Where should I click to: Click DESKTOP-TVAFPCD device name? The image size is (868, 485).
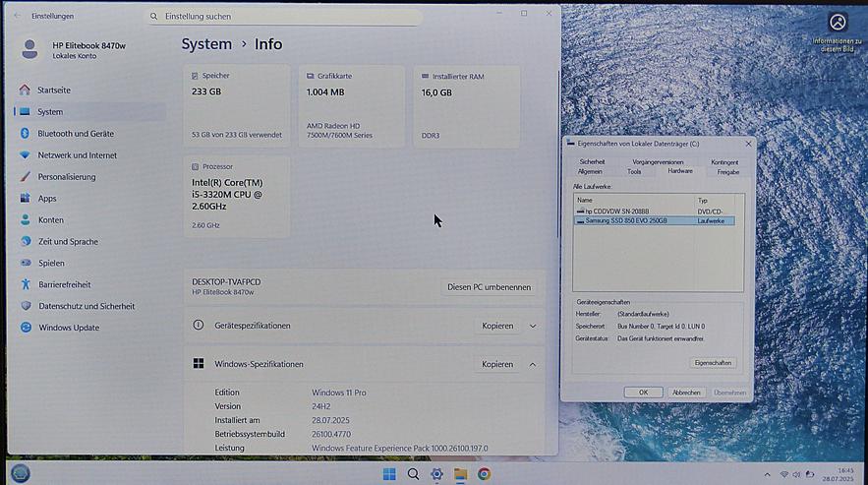pyautogui.click(x=226, y=282)
